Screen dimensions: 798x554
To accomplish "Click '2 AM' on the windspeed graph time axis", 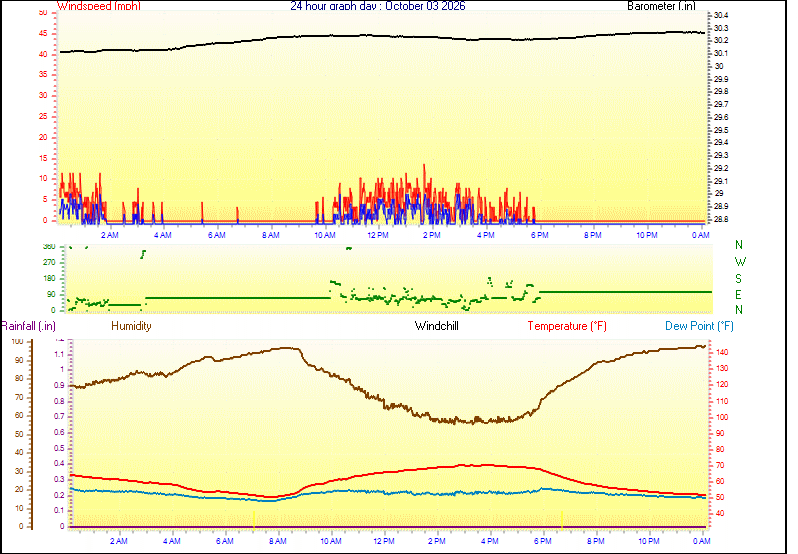I will pyautogui.click(x=109, y=235).
